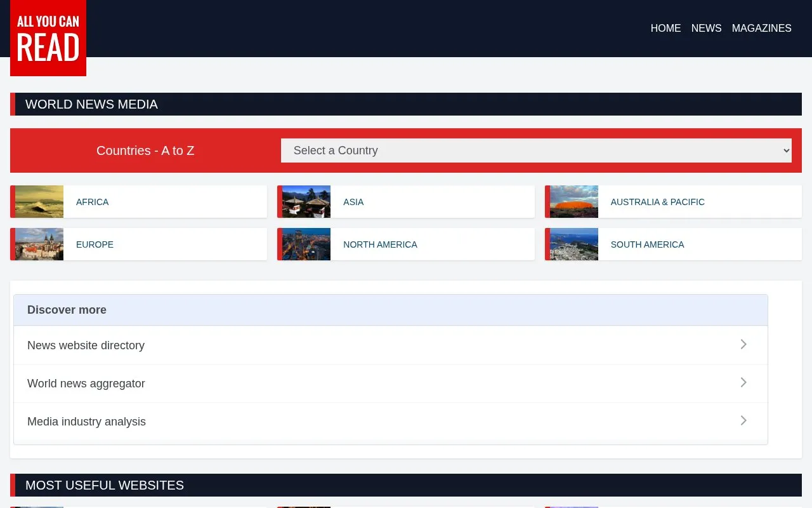
Task: Click the Australia & Pacific thumbnail
Action: pos(574,201)
